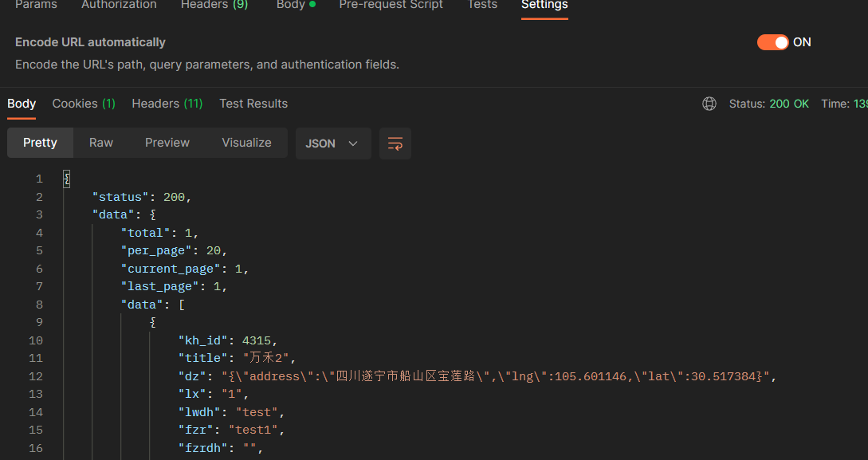Switch to Preview response view
The image size is (868, 460).
167,143
